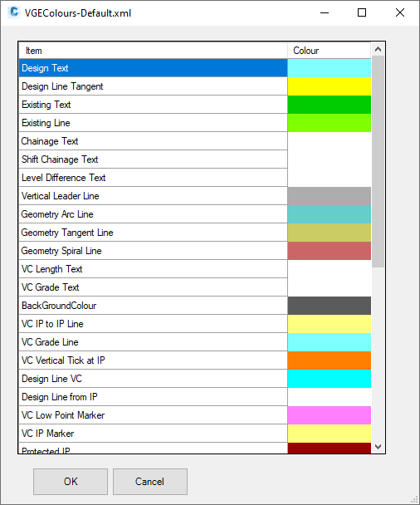Image resolution: width=420 pixels, height=505 pixels.
Task: Open the yellow Design Line Tangent colour
Action: click(330, 86)
